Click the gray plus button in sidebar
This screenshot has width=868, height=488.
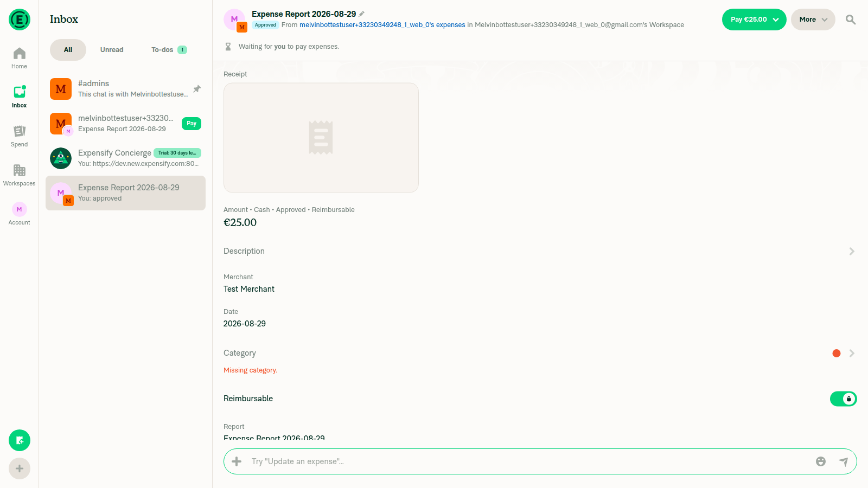point(20,468)
